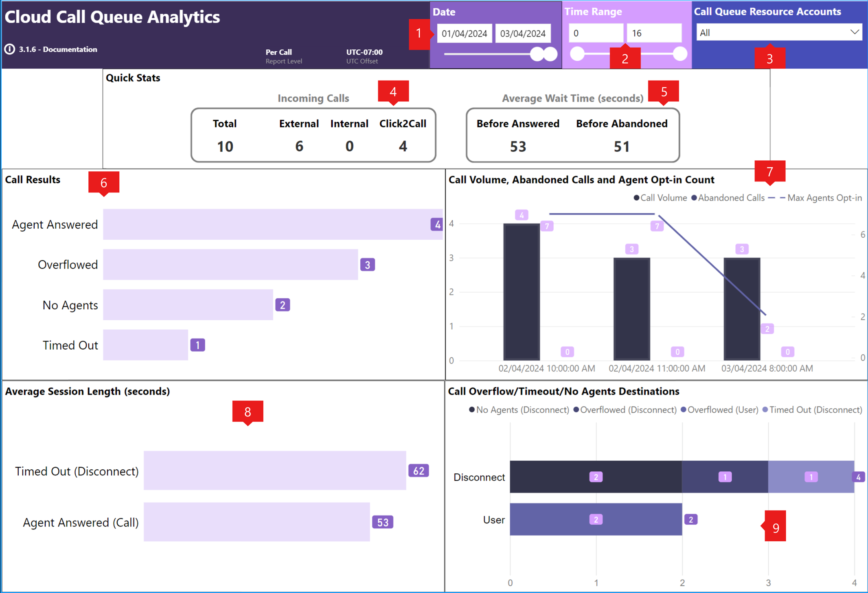Click the end date field 03/04/2024
The width and height of the screenshot is (868, 593).
click(523, 33)
